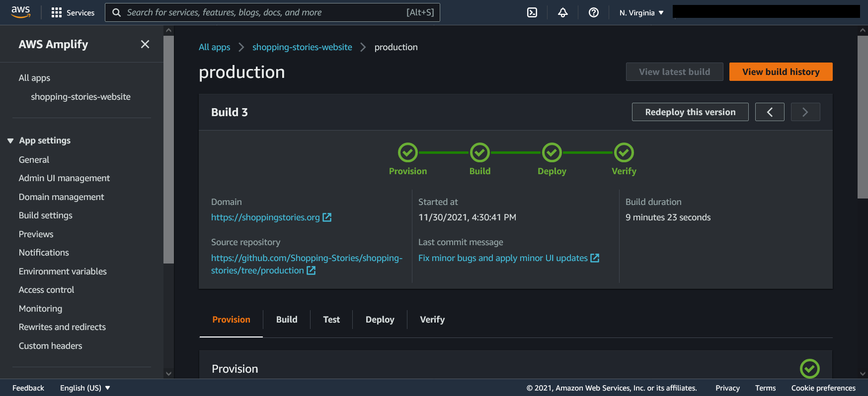Click external link icon after commit message

point(595,258)
